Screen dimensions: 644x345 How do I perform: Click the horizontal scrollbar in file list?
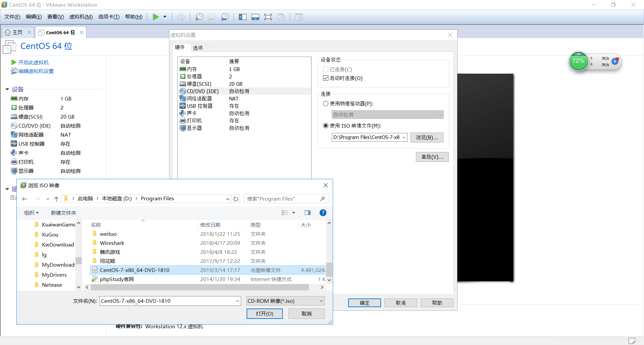[200, 287]
